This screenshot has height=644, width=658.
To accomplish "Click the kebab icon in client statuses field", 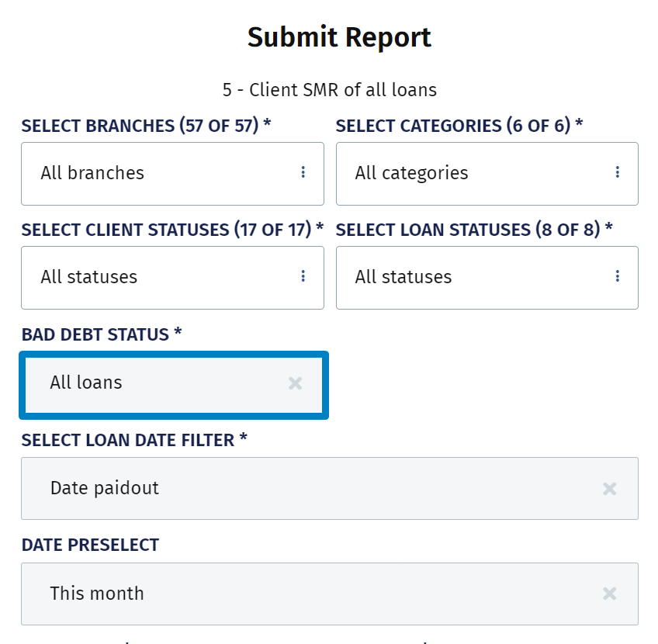I will 303,276.
